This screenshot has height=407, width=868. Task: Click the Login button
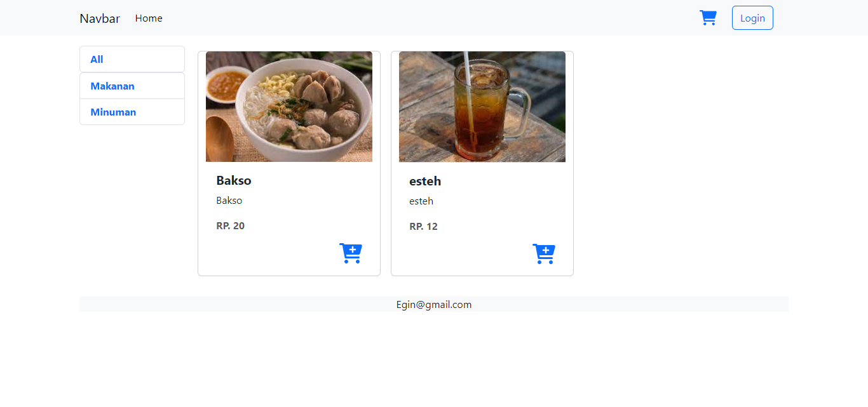tap(752, 18)
